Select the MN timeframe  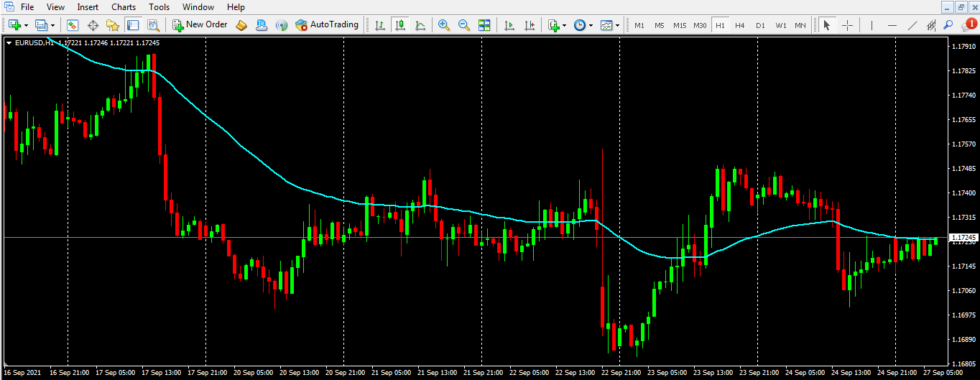[x=800, y=25]
